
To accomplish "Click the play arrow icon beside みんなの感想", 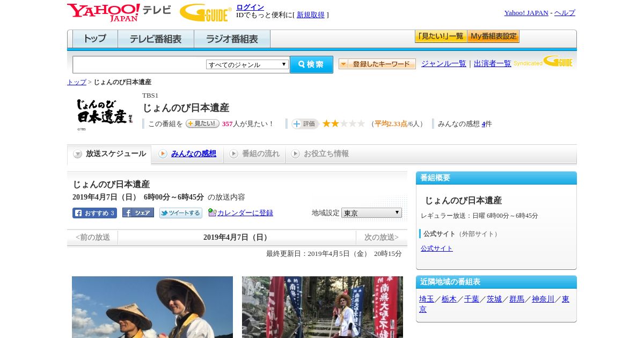I will point(163,154).
